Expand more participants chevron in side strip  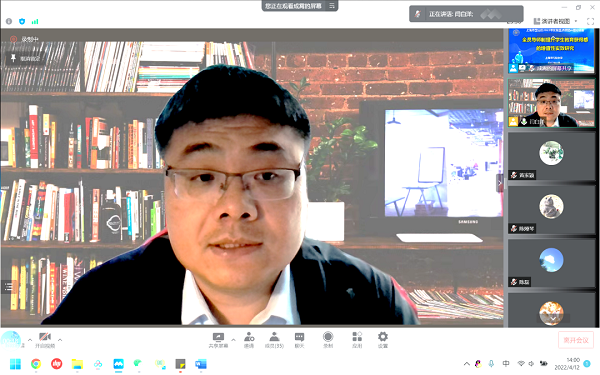tap(553, 318)
